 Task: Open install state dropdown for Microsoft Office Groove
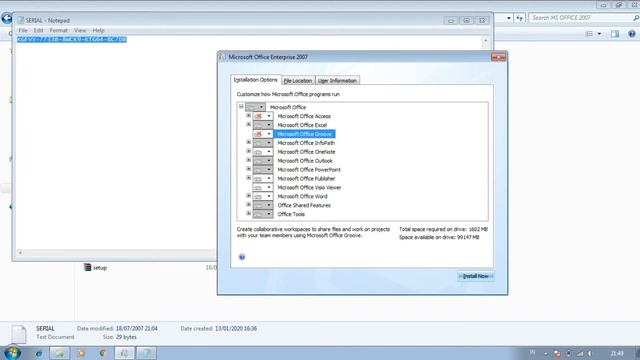(263, 134)
